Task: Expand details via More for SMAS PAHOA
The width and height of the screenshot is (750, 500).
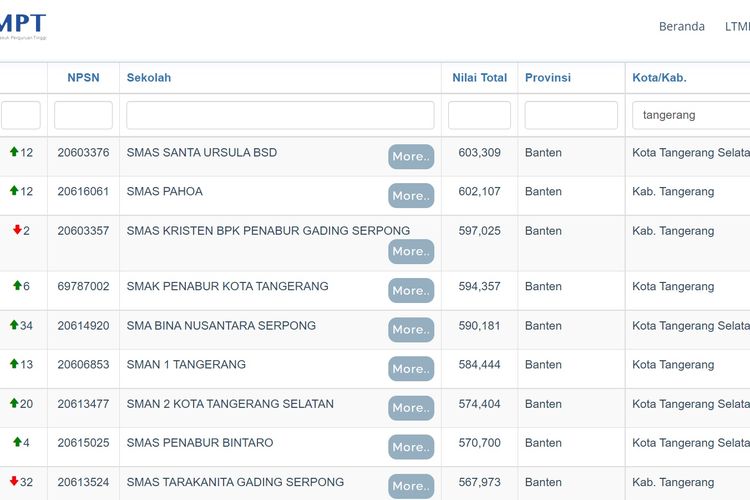Action: 411,196
